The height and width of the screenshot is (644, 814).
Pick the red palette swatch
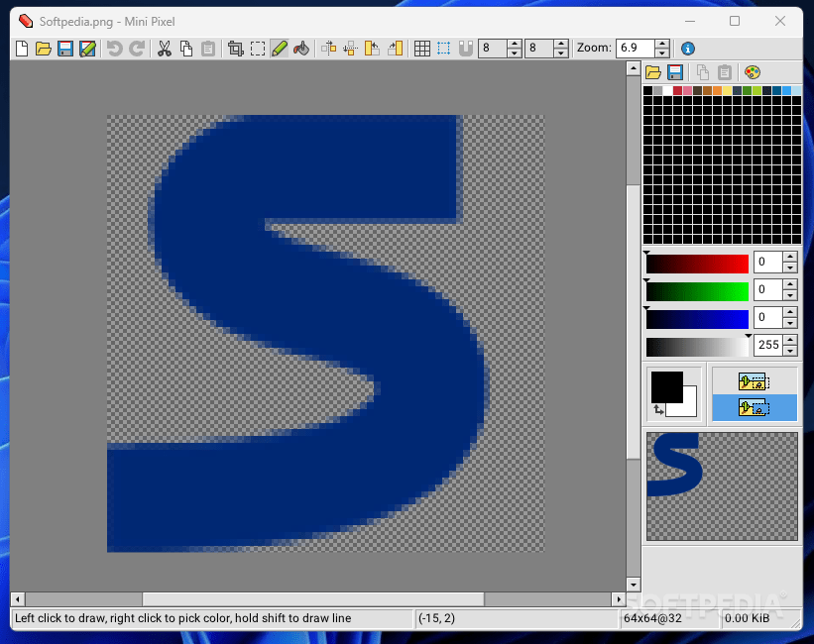click(x=677, y=91)
